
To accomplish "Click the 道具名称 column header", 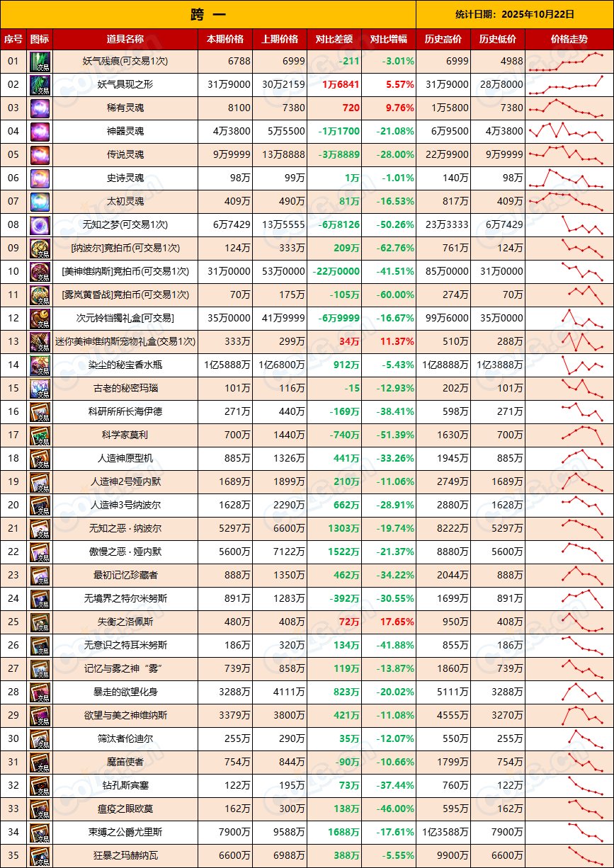I will point(125,39).
